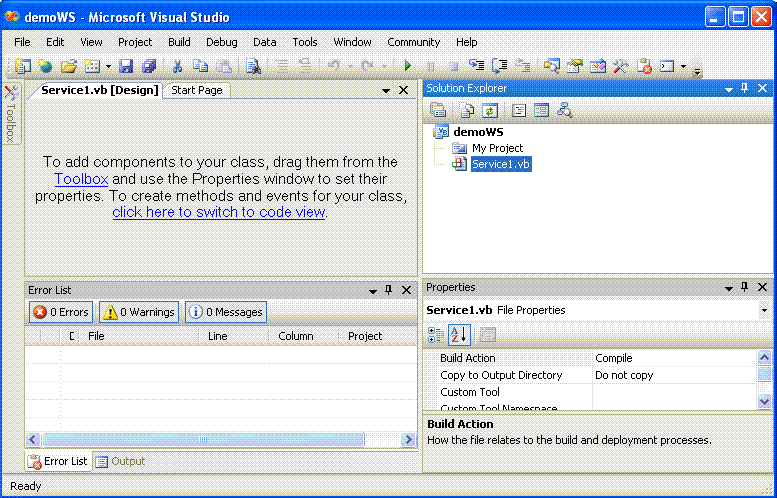Image resolution: width=777 pixels, height=498 pixels.
Task: Click View Code icon in Solution Explorer
Action: point(519,110)
